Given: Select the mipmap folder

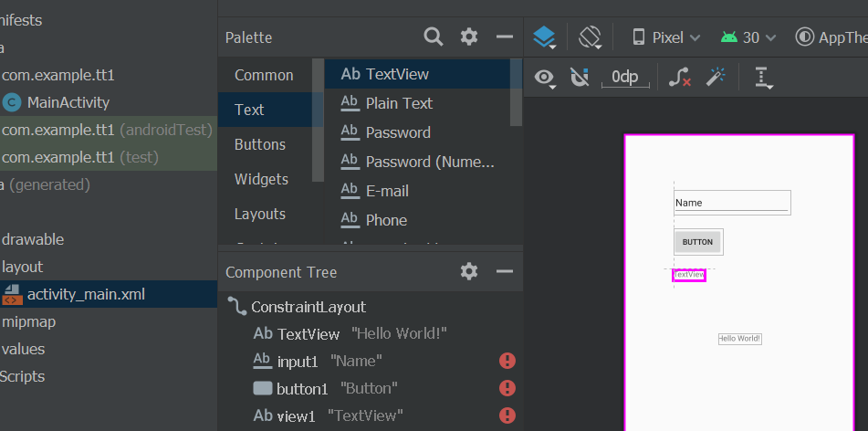Looking at the screenshot, I should tap(29, 321).
